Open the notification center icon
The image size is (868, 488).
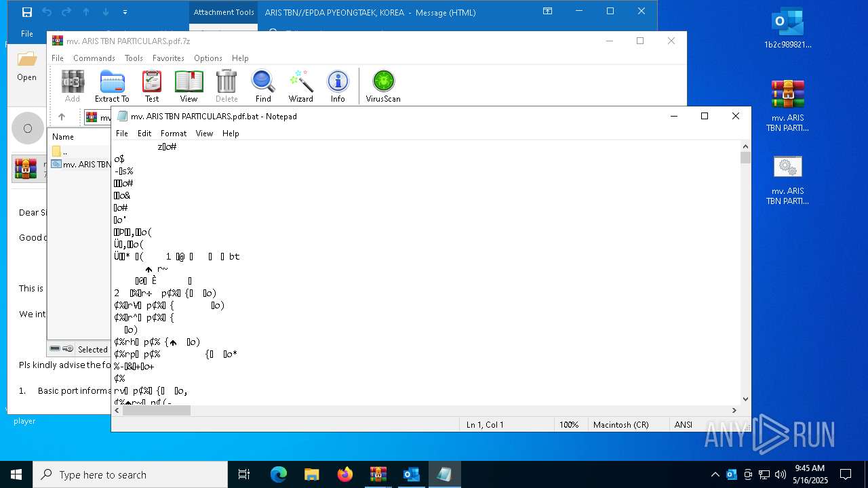click(846, 474)
